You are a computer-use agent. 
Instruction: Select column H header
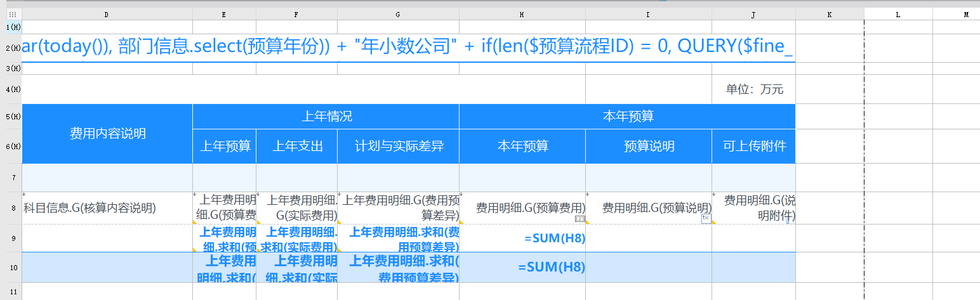pos(522,14)
